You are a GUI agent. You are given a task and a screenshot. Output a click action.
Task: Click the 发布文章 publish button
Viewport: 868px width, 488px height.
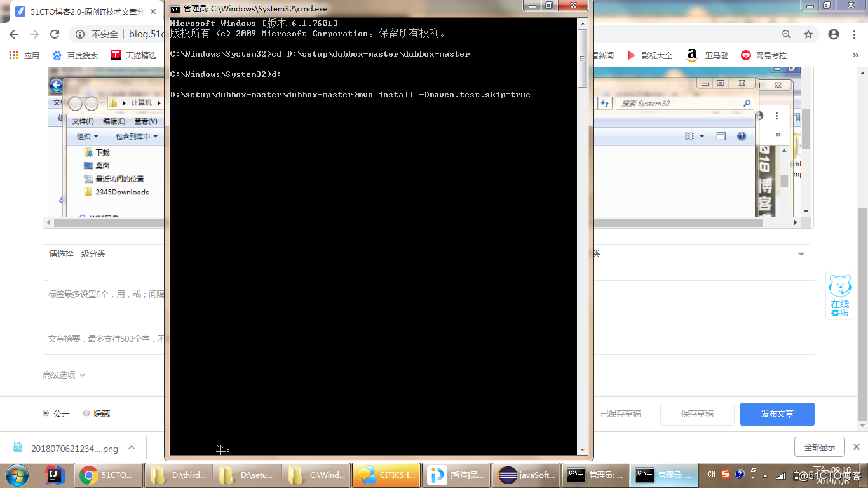tap(777, 414)
